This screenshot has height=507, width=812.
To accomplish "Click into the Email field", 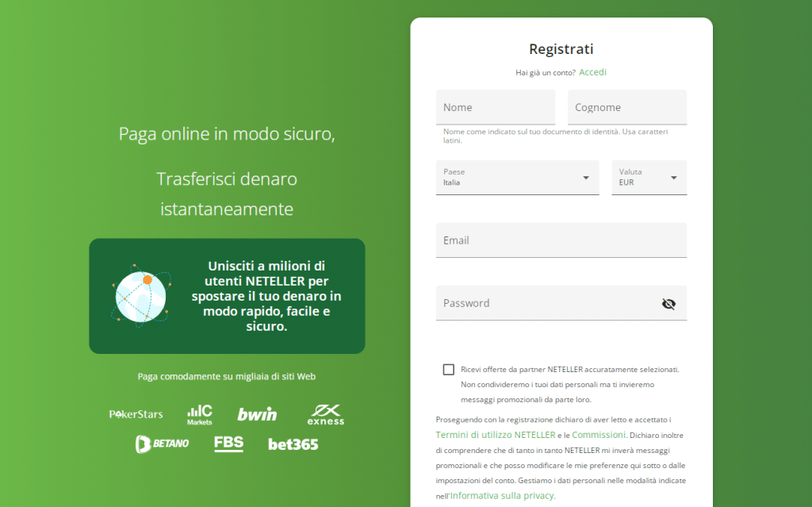I will tap(561, 240).
